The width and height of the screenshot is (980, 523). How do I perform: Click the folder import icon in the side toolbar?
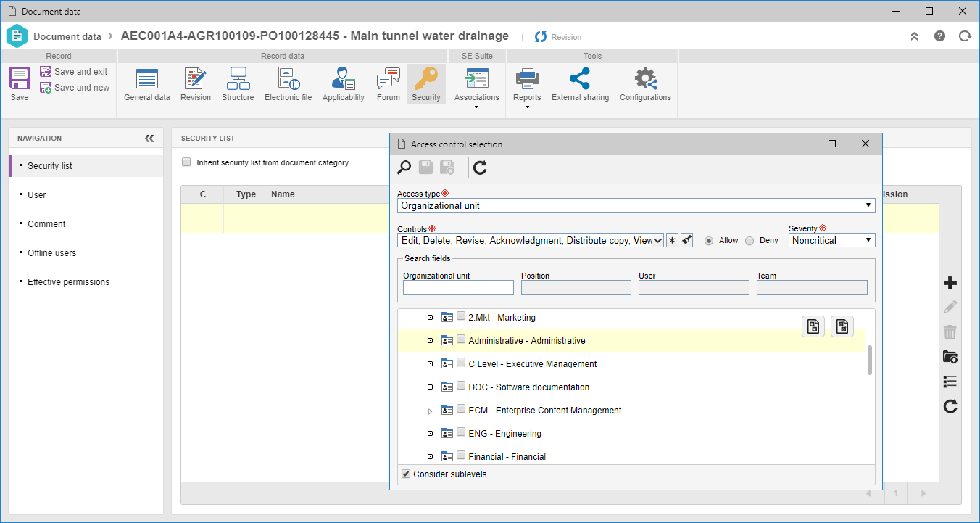point(950,357)
